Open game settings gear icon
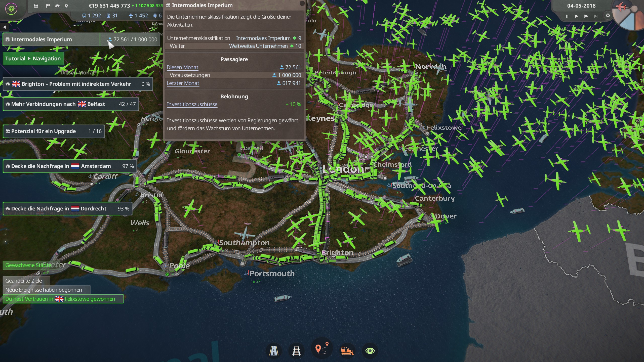Image resolution: width=644 pixels, height=362 pixels. coord(608,16)
